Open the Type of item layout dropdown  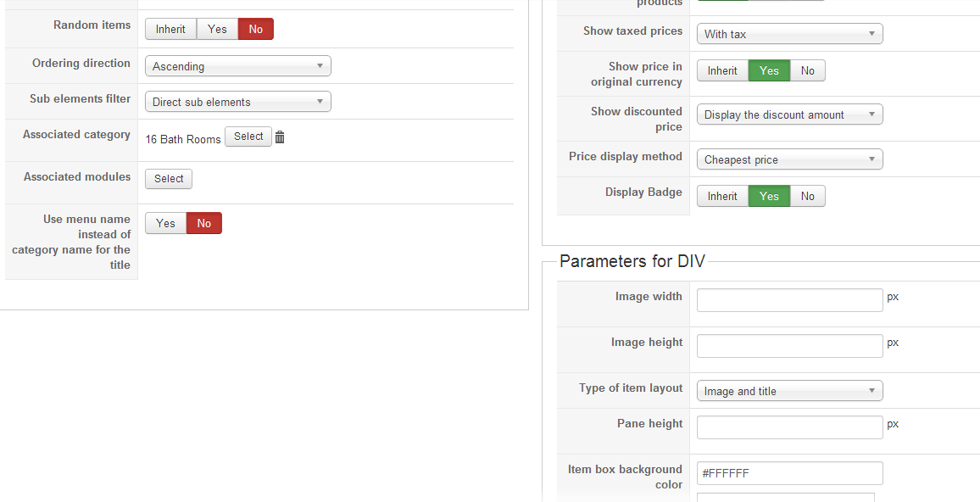789,391
